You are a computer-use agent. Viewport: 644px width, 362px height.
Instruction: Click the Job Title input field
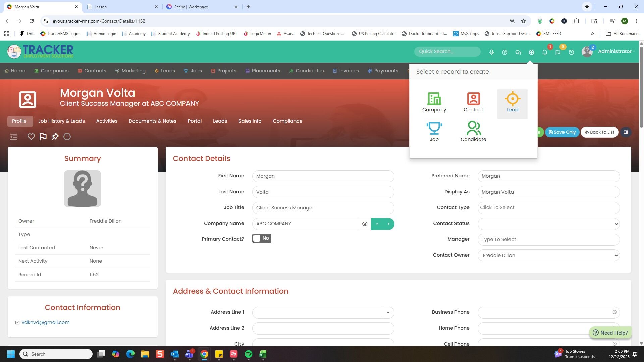pyautogui.click(x=323, y=208)
